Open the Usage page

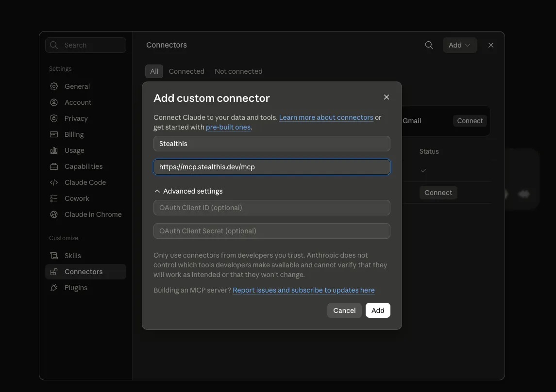pyautogui.click(x=85, y=150)
